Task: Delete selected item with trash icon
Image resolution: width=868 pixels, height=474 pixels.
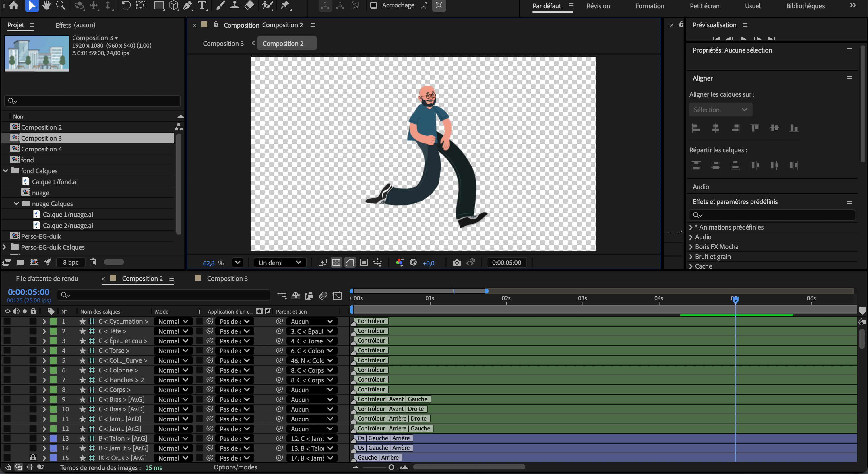Action: (93, 262)
